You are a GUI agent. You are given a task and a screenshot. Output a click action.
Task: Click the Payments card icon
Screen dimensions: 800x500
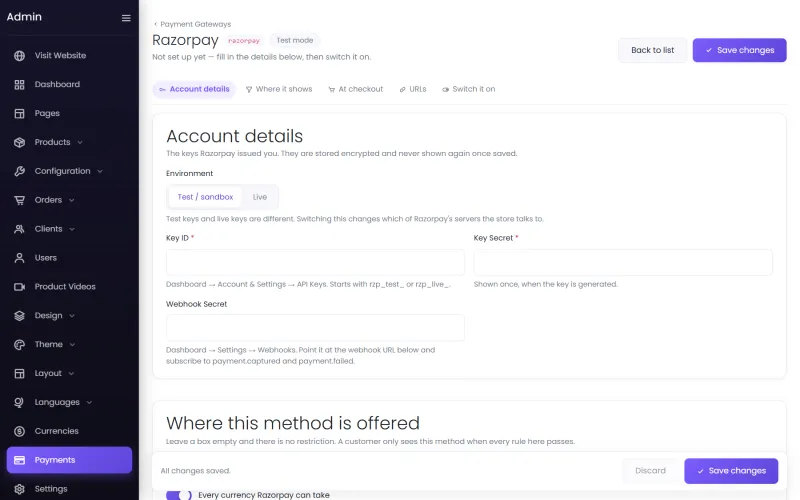(x=19, y=460)
